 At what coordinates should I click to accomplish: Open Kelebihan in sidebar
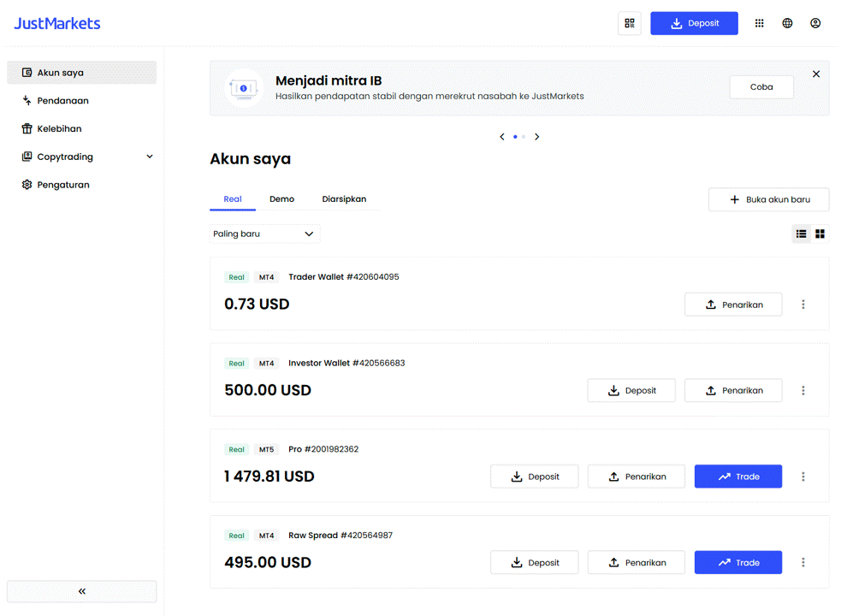tap(81, 129)
